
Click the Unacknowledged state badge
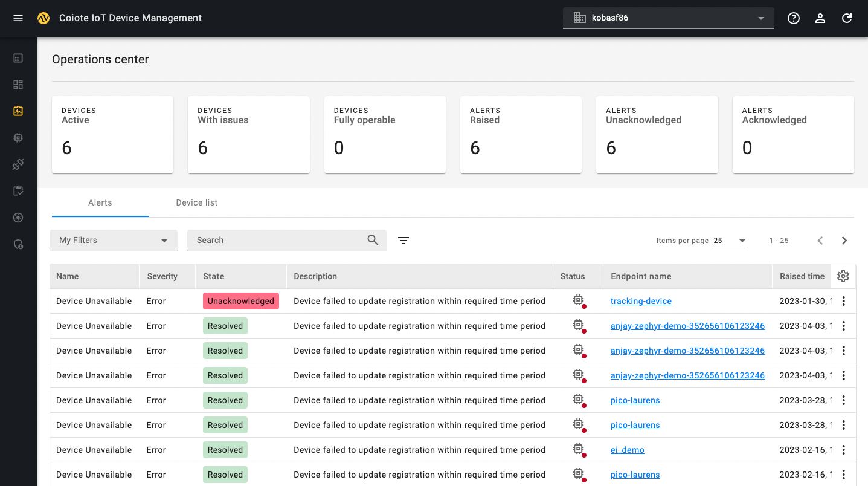(x=241, y=301)
